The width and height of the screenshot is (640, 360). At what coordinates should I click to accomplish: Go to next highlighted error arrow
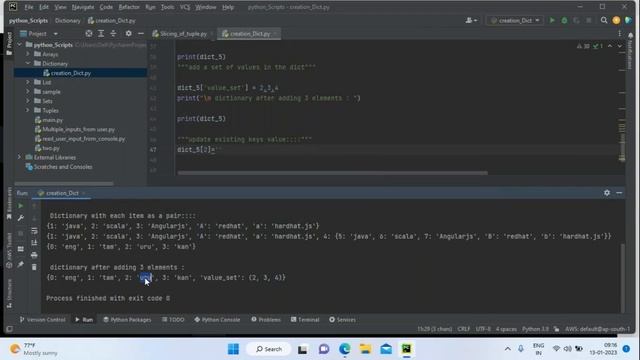620,46
